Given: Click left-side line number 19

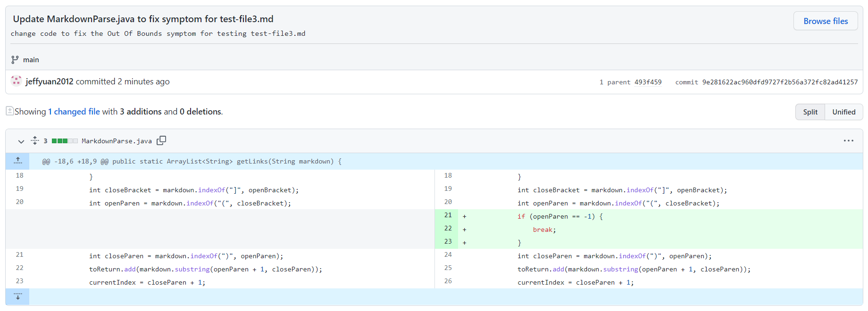Looking at the screenshot, I should (x=19, y=189).
